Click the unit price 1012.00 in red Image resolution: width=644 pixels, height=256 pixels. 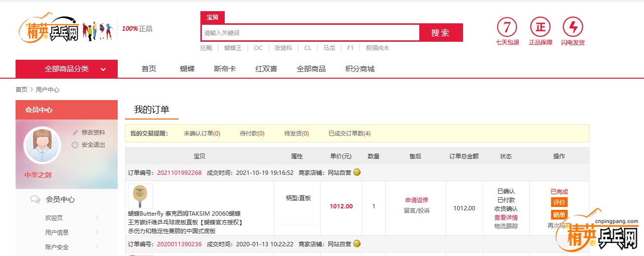point(341,206)
